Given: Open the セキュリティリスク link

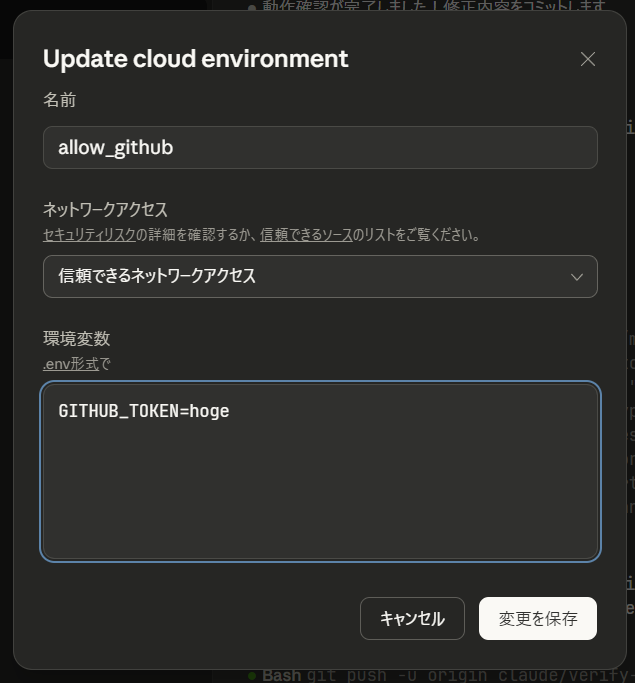Looking at the screenshot, I should pyautogui.click(x=89, y=235).
